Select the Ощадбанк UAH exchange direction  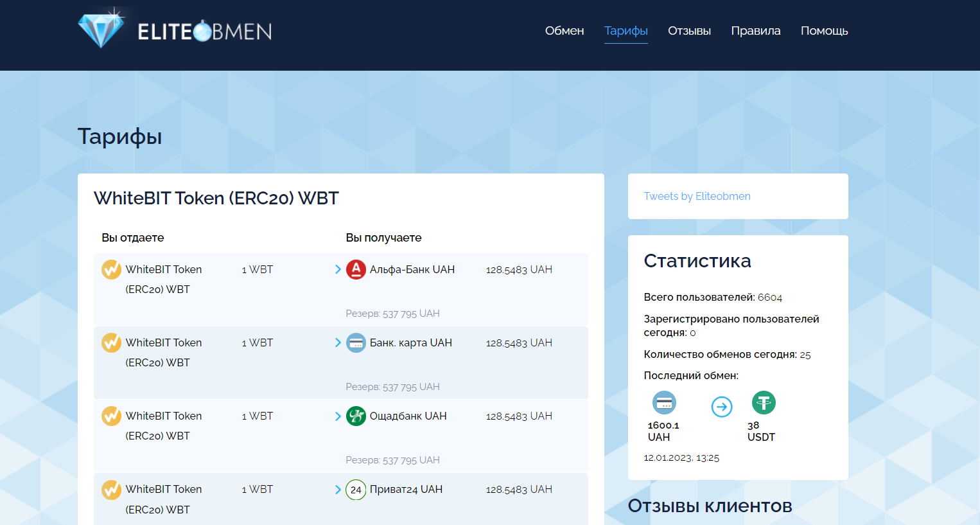pyautogui.click(x=340, y=436)
